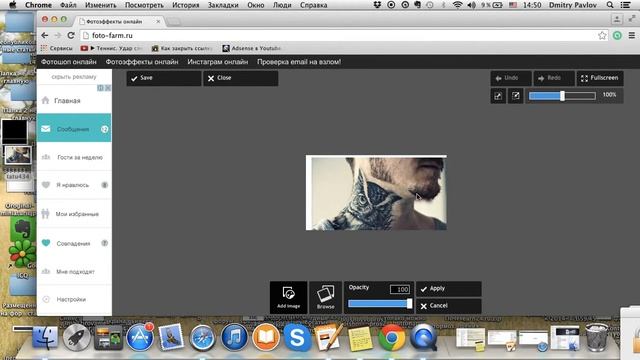
Task: Close the editor with Close button
Action: pos(240,78)
